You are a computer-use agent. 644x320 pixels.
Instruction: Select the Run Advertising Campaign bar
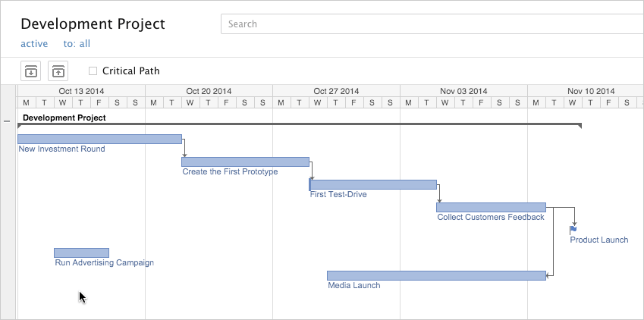81,253
